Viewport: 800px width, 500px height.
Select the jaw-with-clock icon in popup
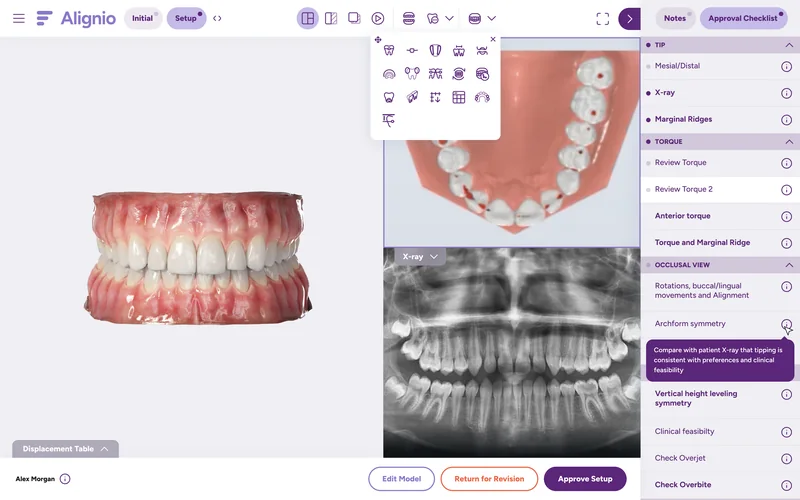click(x=482, y=74)
